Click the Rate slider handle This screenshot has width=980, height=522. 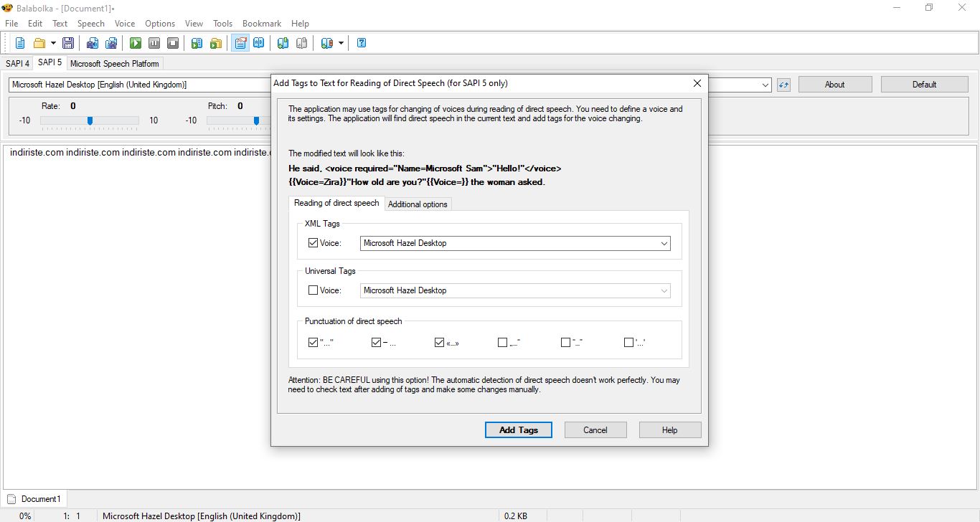coord(90,120)
